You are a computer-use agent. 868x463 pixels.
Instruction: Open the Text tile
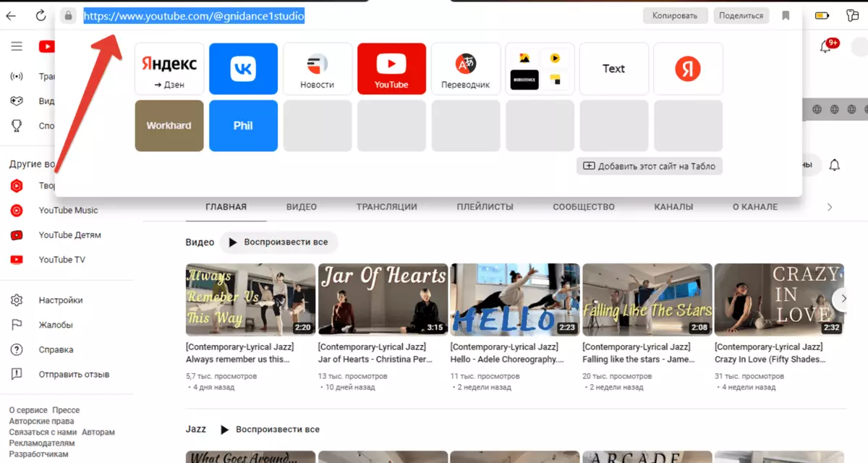coord(614,69)
